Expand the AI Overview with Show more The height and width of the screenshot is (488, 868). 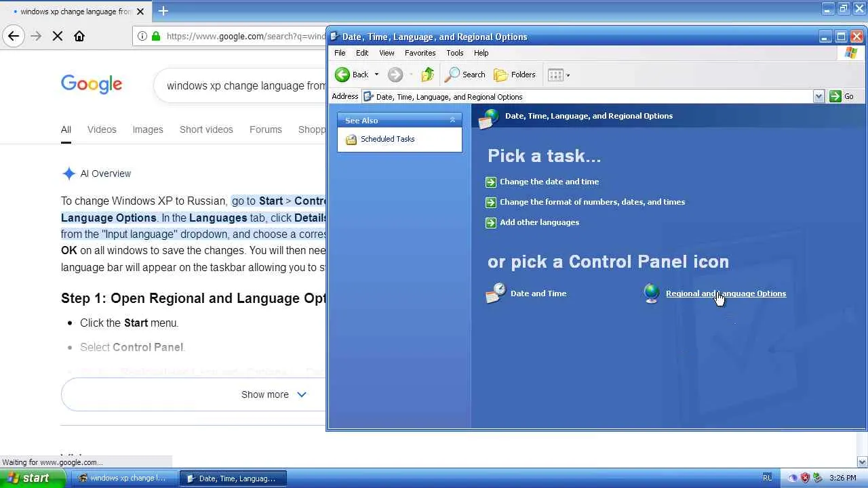click(x=275, y=394)
